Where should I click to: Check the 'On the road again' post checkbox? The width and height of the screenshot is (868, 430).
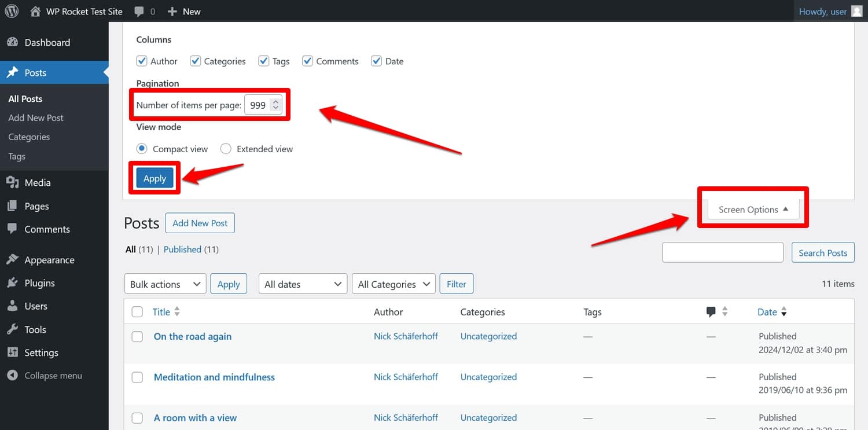(137, 336)
